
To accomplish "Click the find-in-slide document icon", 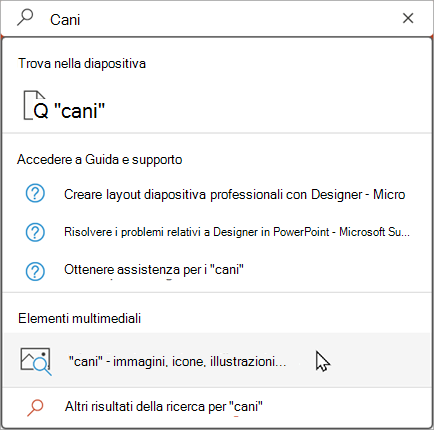I will point(36,105).
